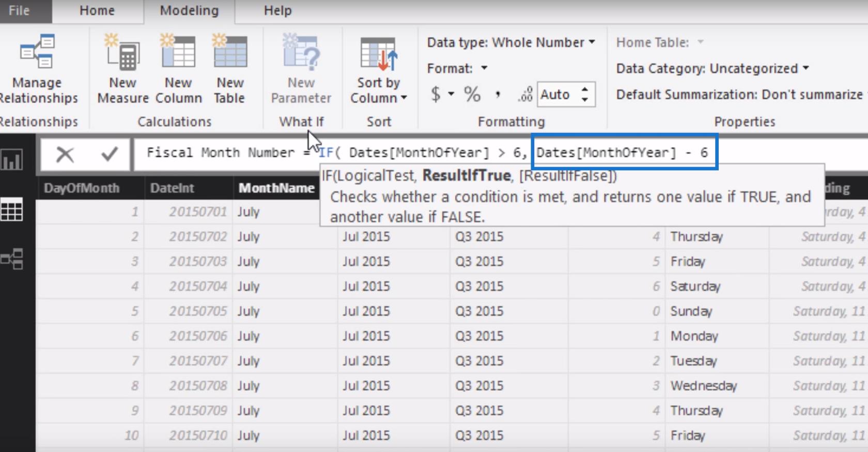This screenshot has width=868, height=452.
Task: Apply thousands separator comma format
Action: [498, 95]
